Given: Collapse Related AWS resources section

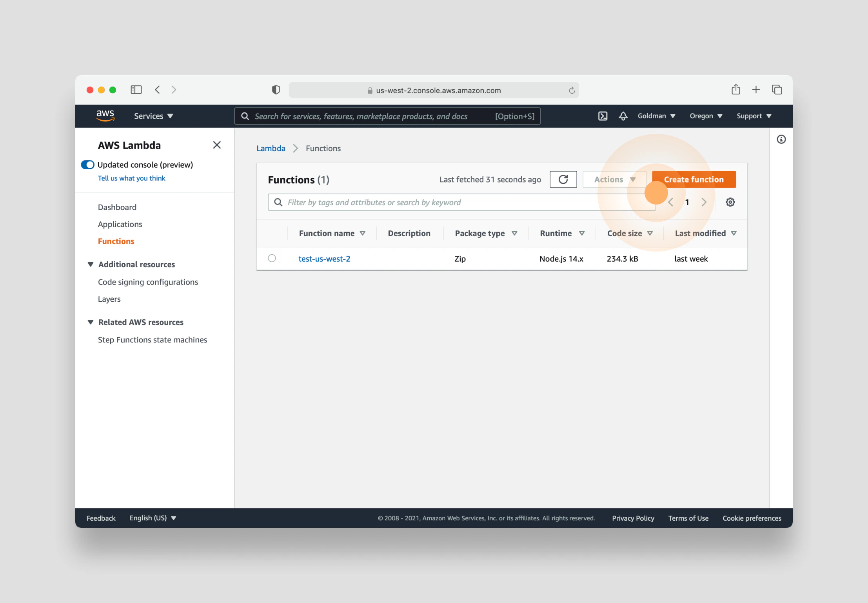Looking at the screenshot, I should pyautogui.click(x=90, y=322).
